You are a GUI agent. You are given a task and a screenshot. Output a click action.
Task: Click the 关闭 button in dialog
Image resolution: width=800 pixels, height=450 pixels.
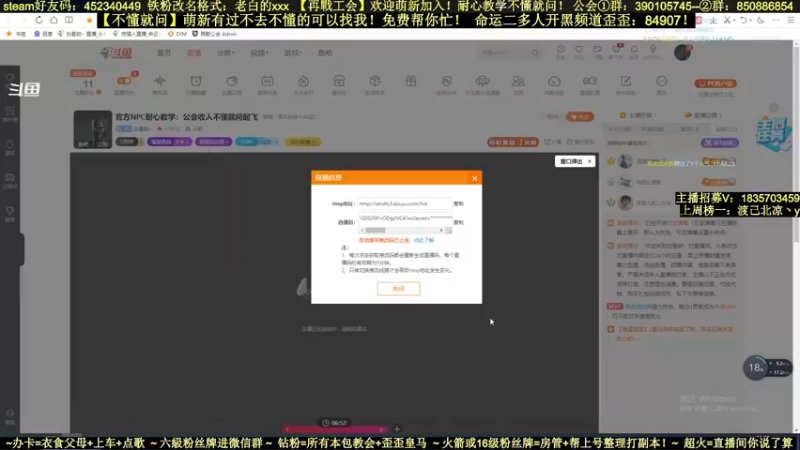398,289
